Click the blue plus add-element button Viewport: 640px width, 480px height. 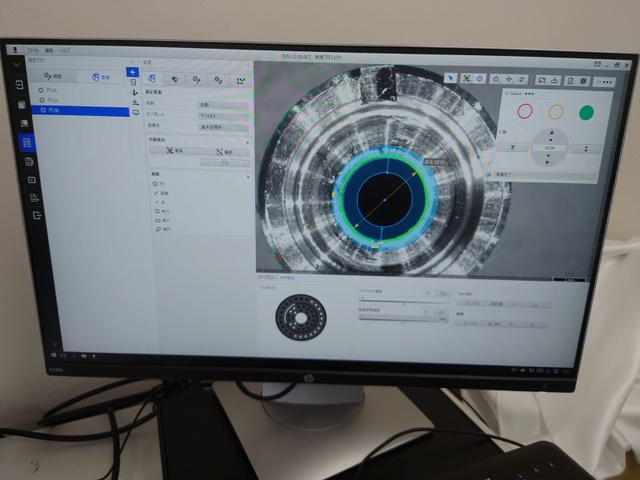click(132, 72)
